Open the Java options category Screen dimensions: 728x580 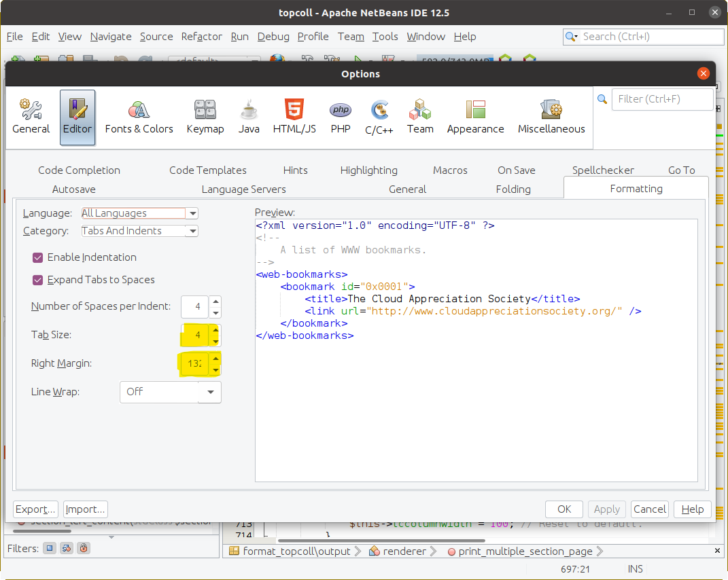(x=249, y=117)
